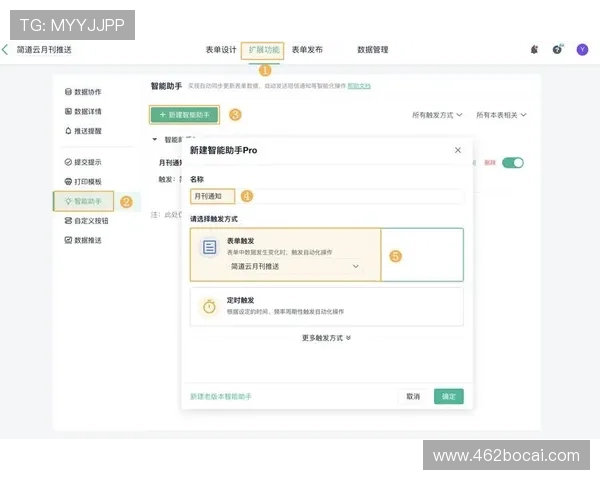Open the notification bell icon

click(x=535, y=49)
